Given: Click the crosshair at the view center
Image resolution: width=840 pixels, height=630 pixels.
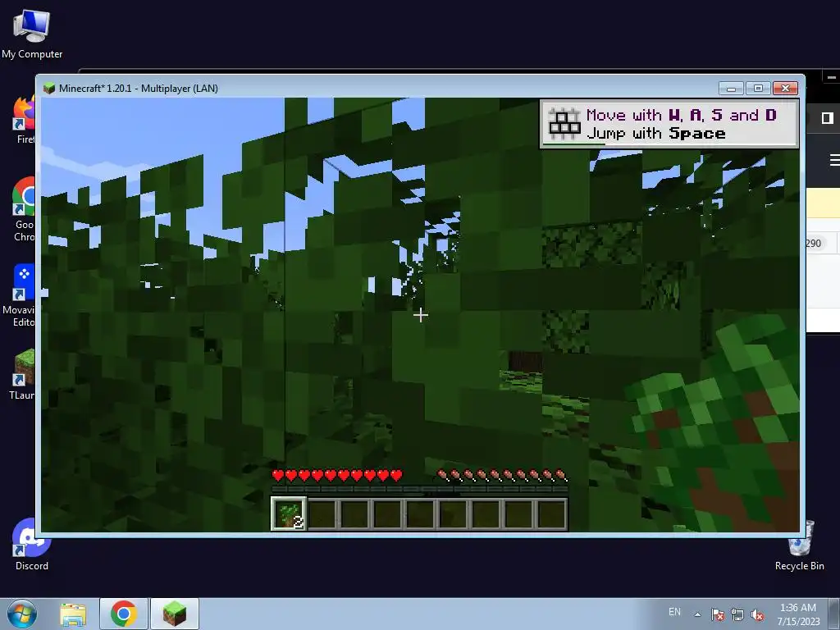Looking at the screenshot, I should 421,315.
